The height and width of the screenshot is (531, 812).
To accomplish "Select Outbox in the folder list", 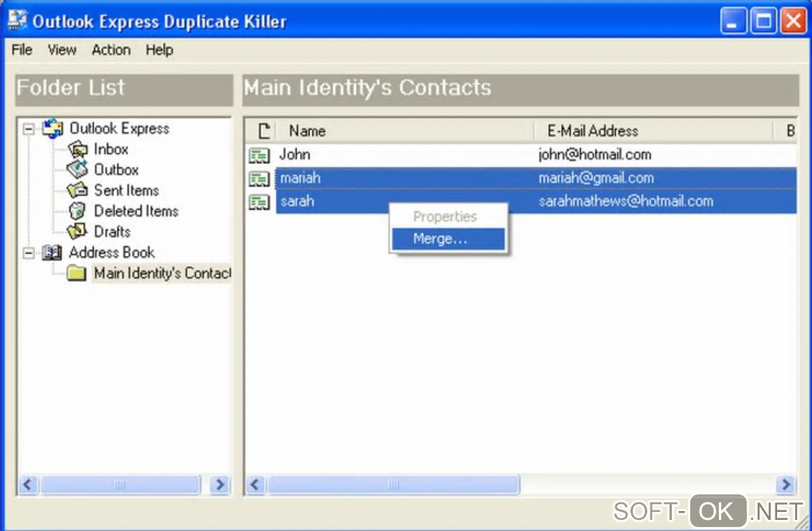I will (116, 170).
